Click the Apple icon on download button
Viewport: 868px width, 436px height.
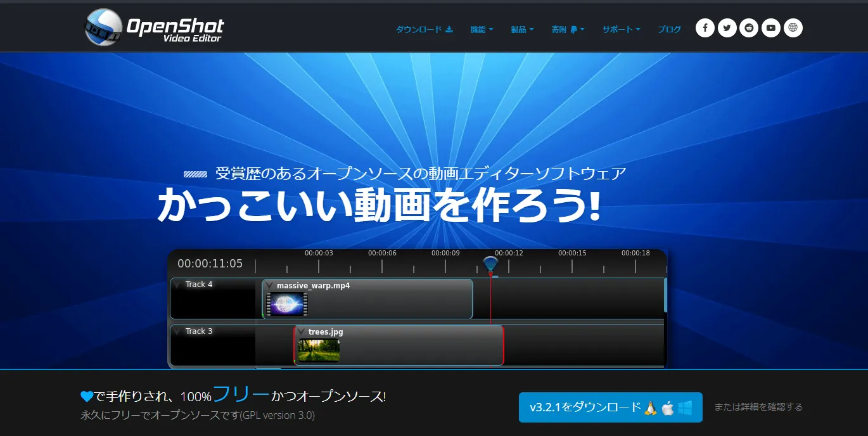point(668,407)
